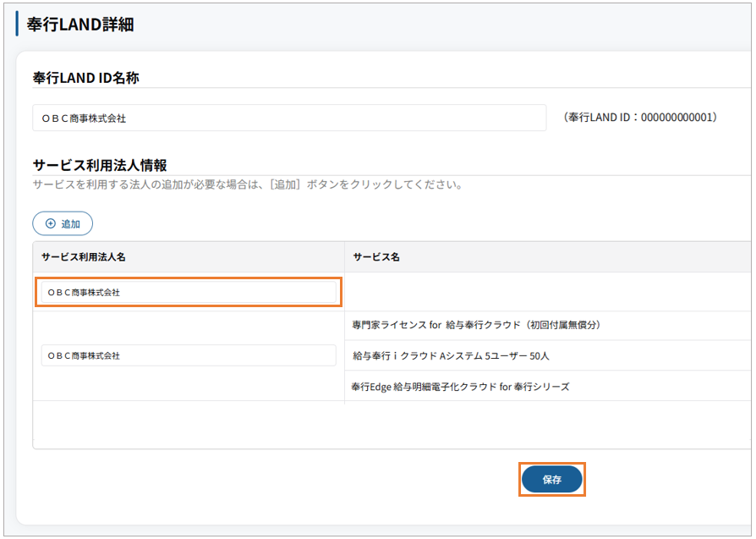Viewport: 756px width, 539px height.
Task: Click the サービス利用法人情報 section heading
Action: [x=100, y=166]
